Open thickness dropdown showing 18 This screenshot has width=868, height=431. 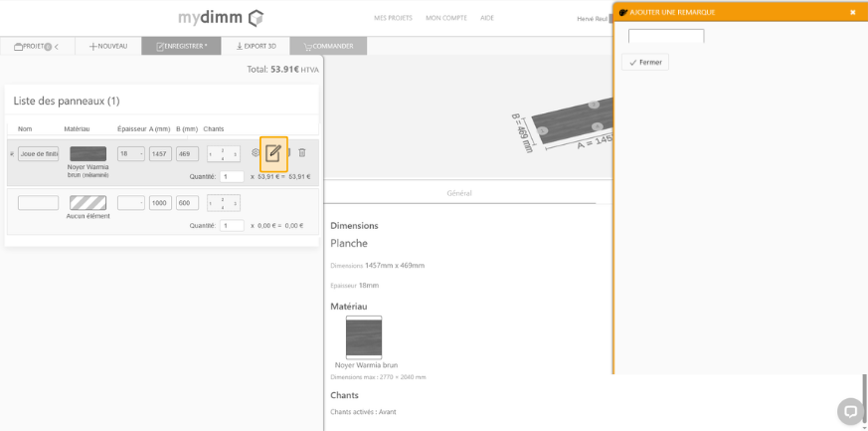tap(131, 154)
